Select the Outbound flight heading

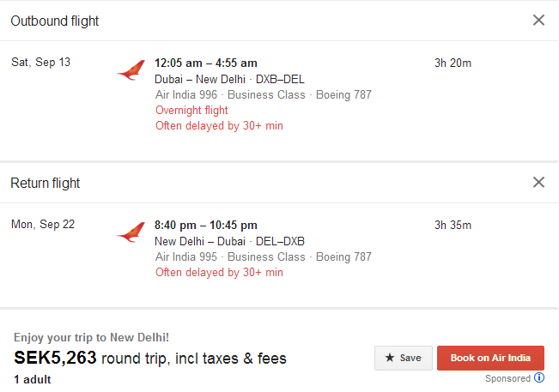coord(55,21)
